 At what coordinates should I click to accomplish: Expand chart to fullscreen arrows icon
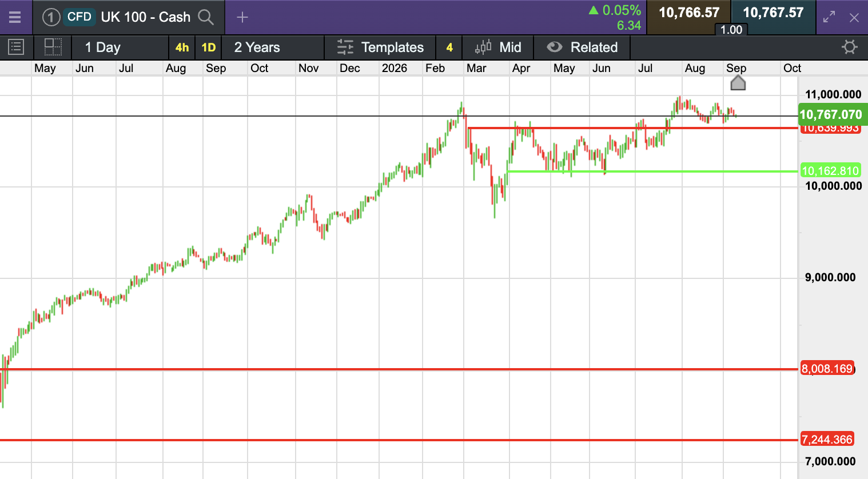(x=829, y=17)
